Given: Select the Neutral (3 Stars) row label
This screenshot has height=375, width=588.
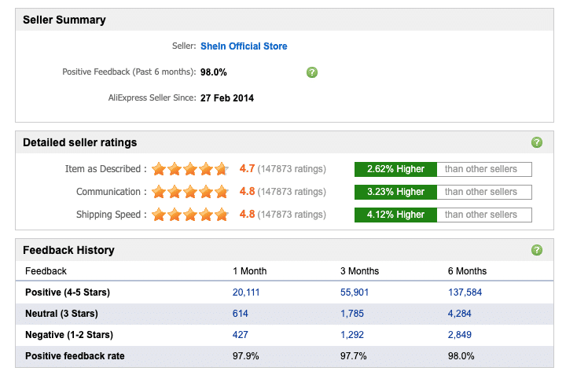Looking at the screenshot, I should tap(61, 314).
